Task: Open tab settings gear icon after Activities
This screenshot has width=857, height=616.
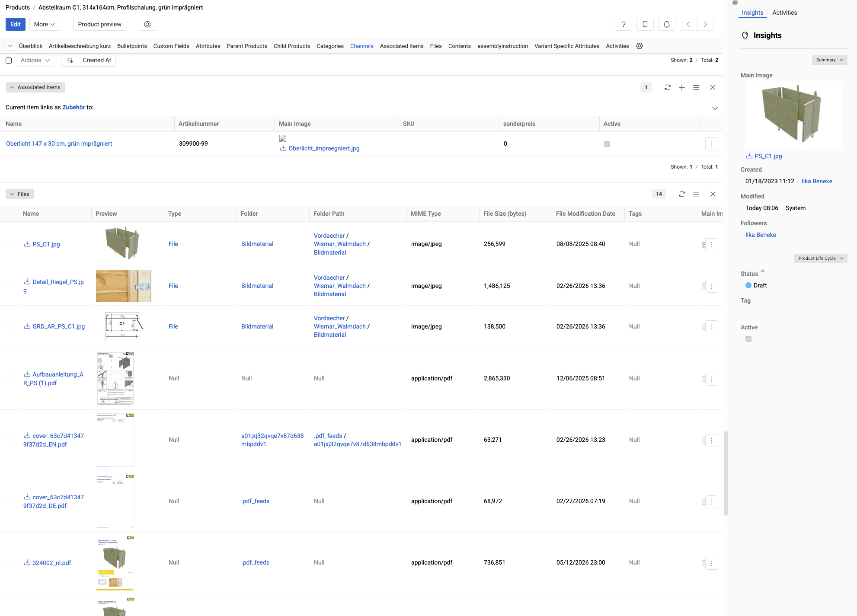Action: pyautogui.click(x=639, y=46)
